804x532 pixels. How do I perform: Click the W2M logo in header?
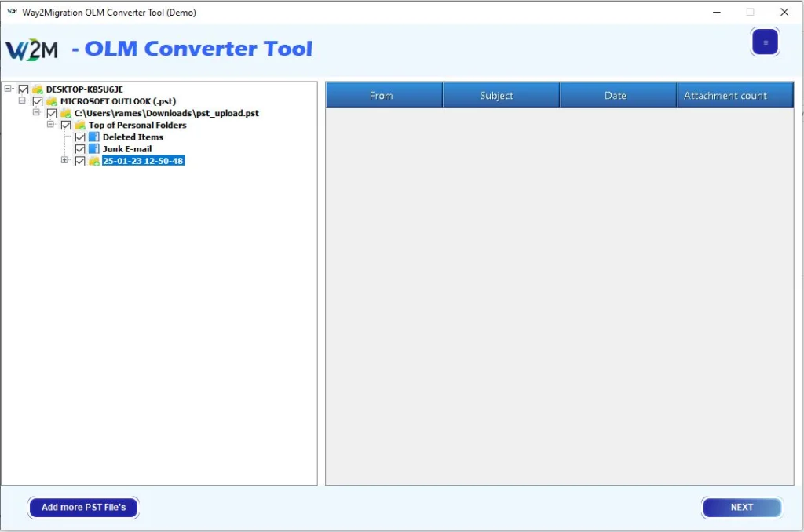(31, 49)
